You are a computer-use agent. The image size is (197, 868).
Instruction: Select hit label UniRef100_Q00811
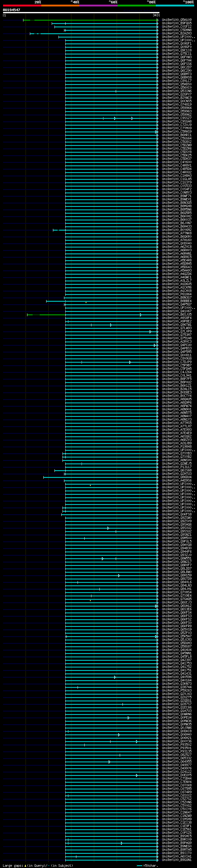(x=177, y=355)
